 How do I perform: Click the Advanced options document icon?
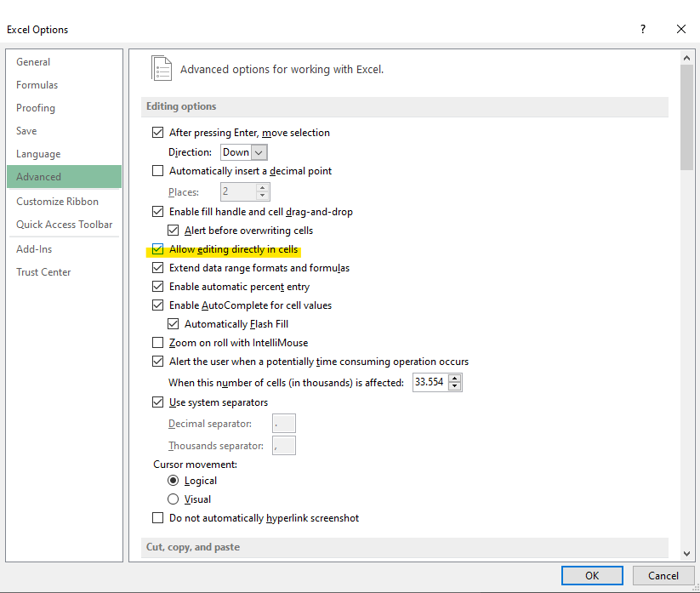pos(162,68)
